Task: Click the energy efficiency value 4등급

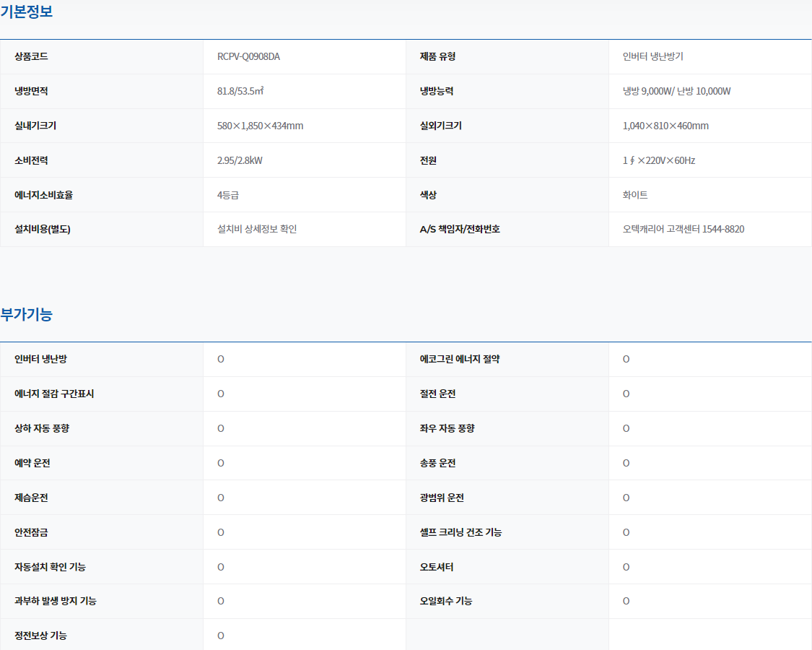Action: 227,195
